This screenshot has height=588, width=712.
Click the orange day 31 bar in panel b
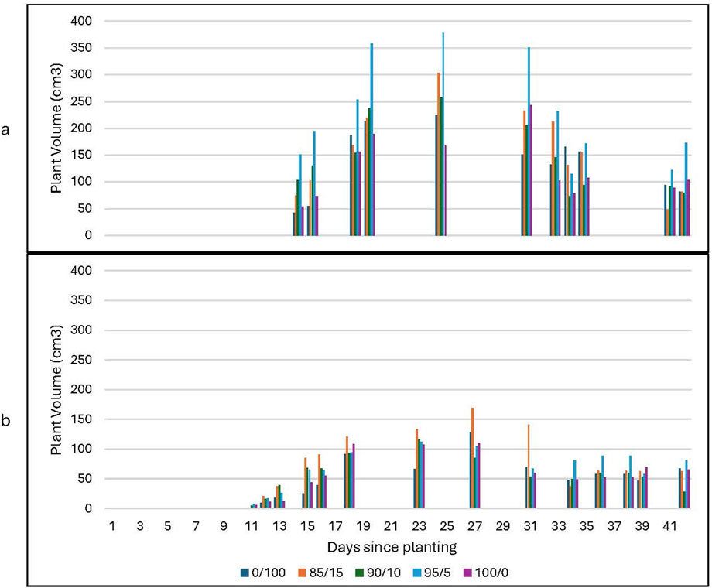[x=529, y=466]
